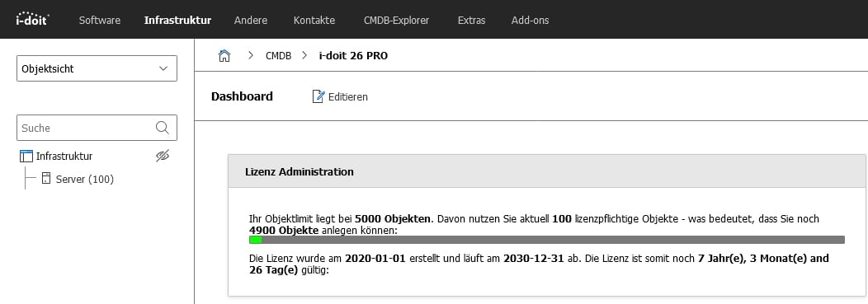Open the CMDB-Explorer menu
This screenshot has height=304, width=868.
[396, 21]
